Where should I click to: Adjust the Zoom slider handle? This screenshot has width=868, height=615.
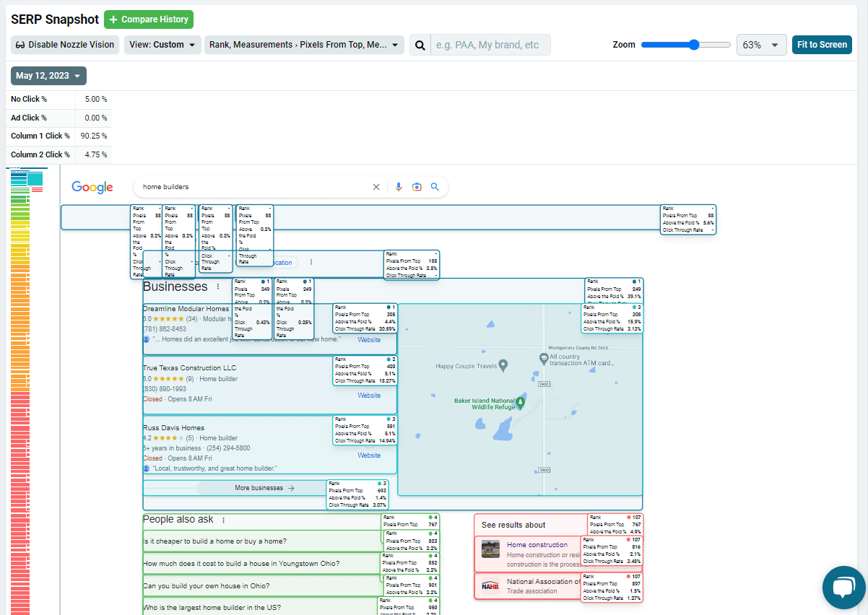(694, 45)
